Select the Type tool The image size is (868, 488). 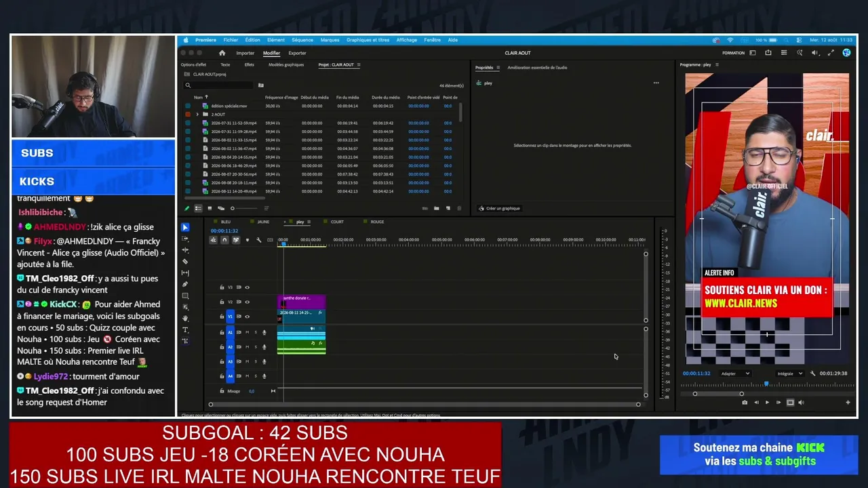click(x=186, y=329)
